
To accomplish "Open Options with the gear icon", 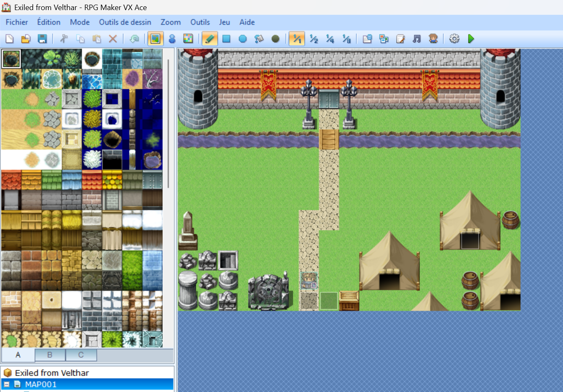I will click(454, 39).
